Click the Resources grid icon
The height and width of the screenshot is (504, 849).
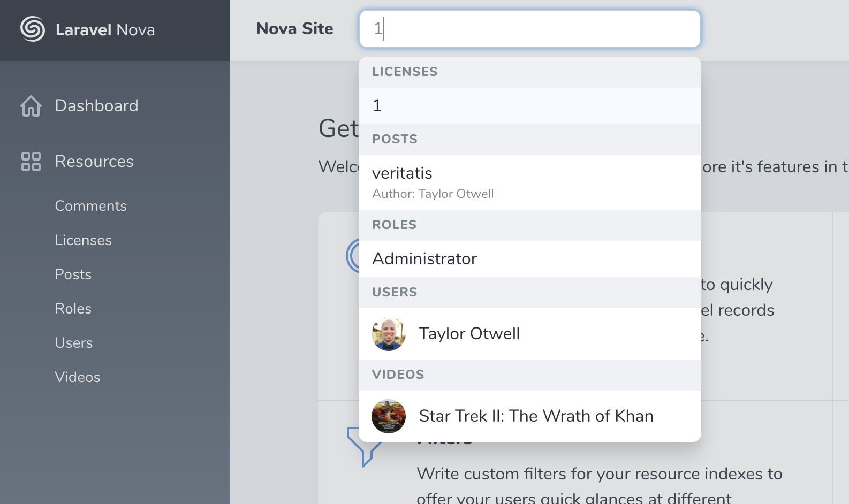(x=31, y=162)
